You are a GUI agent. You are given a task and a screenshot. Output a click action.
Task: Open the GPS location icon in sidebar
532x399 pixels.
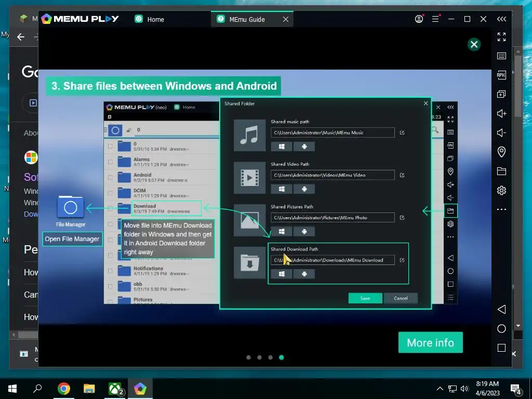point(501,152)
